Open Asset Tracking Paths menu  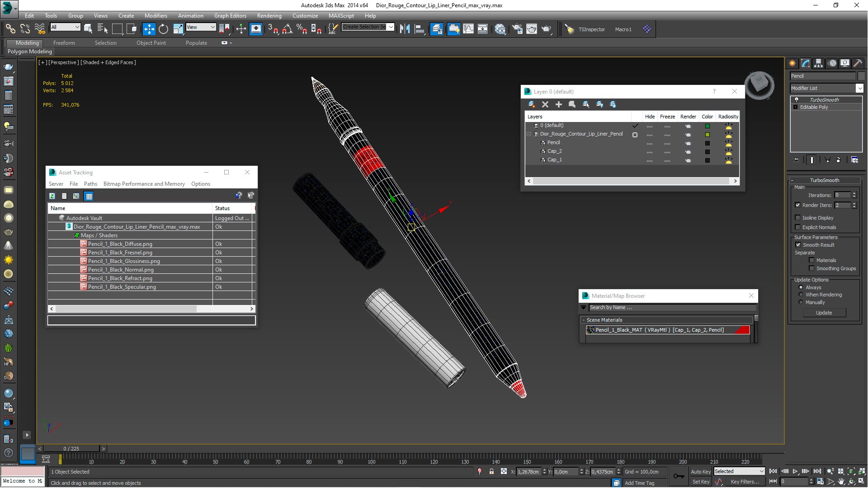(90, 184)
